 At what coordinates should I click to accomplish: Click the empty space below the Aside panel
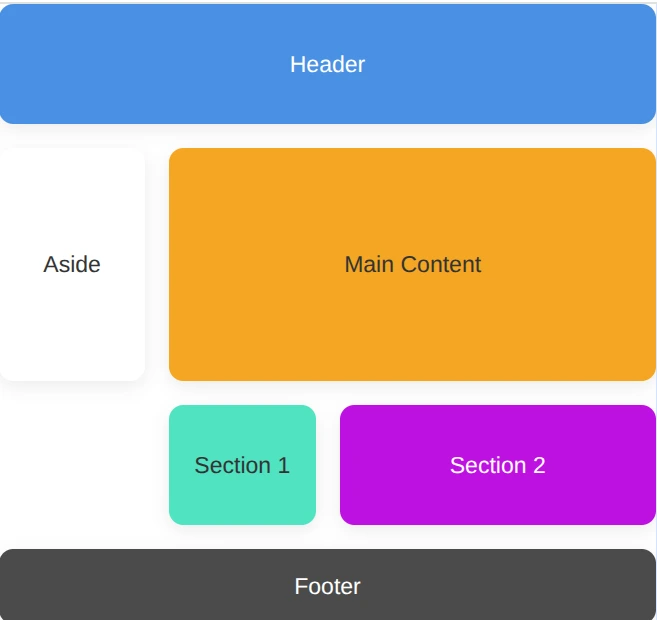click(x=72, y=465)
